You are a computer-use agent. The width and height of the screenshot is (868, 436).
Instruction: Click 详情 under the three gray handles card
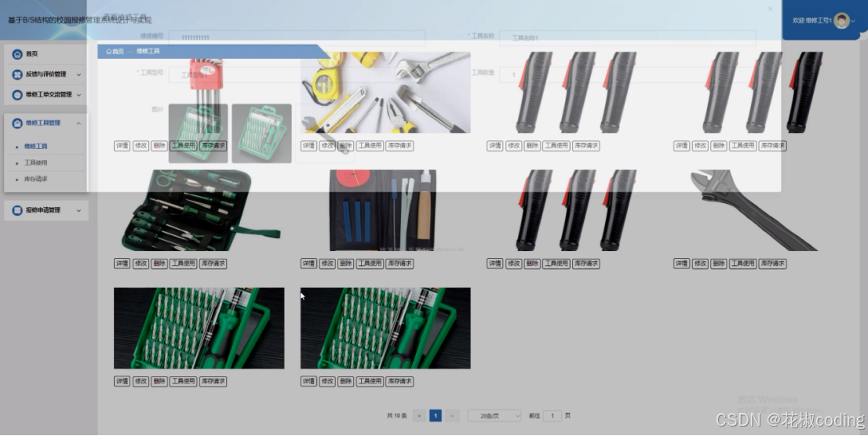pyautogui.click(x=495, y=146)
